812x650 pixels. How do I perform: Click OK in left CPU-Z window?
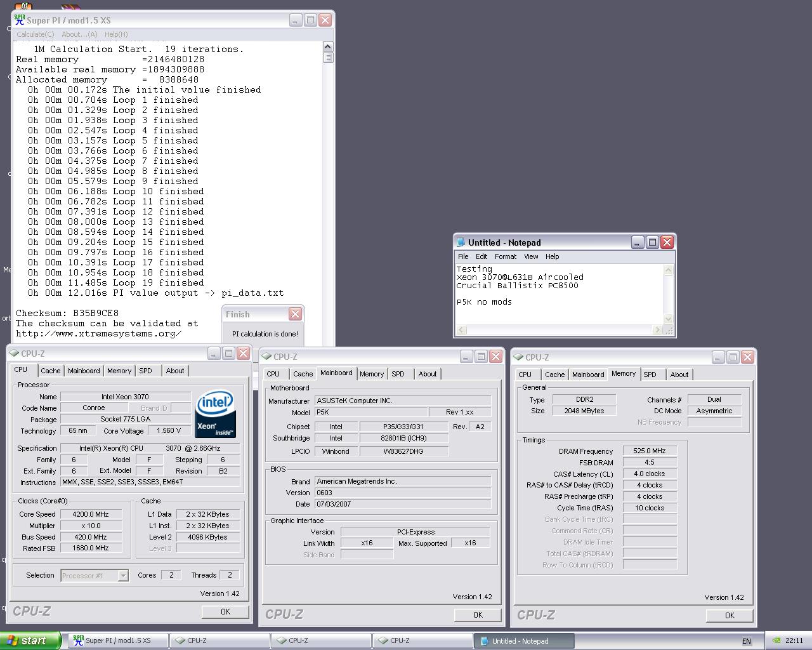point(225,611)
